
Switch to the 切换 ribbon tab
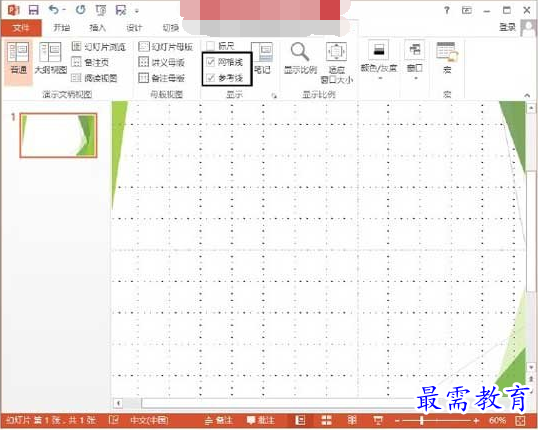171,28
